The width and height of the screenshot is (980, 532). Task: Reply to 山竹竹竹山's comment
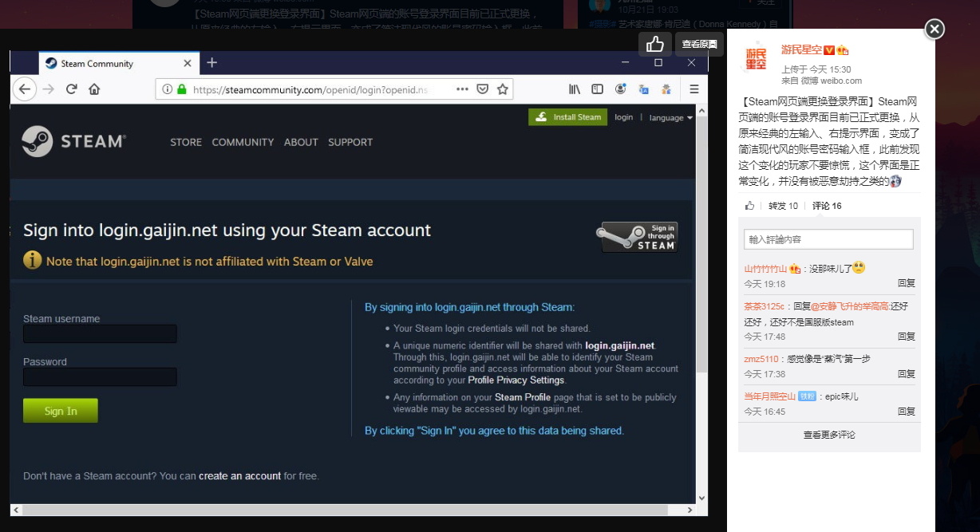906,283
